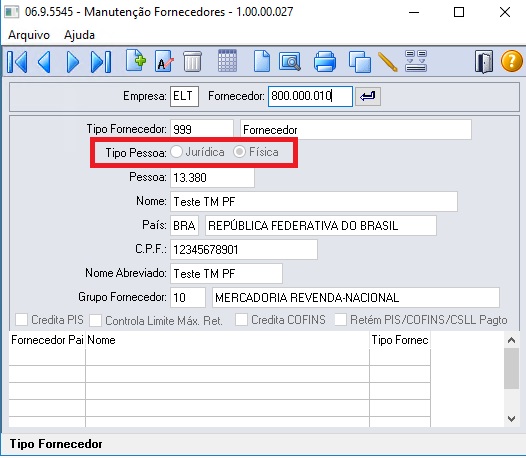The width and height of the screenshot is (526, 458).
Task: Minimize the Manutenção Fornecedores window
Action: click(x=414, y=12)
